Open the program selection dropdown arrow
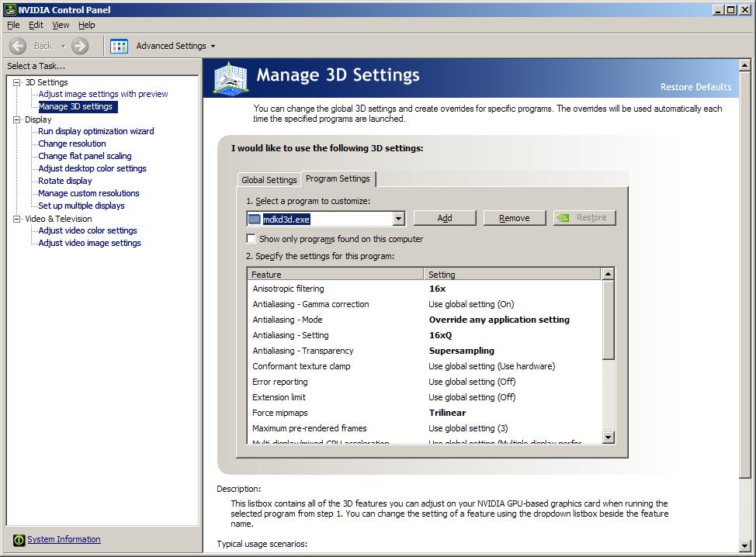The image size is (756, 557). click(x=399, y=219)
